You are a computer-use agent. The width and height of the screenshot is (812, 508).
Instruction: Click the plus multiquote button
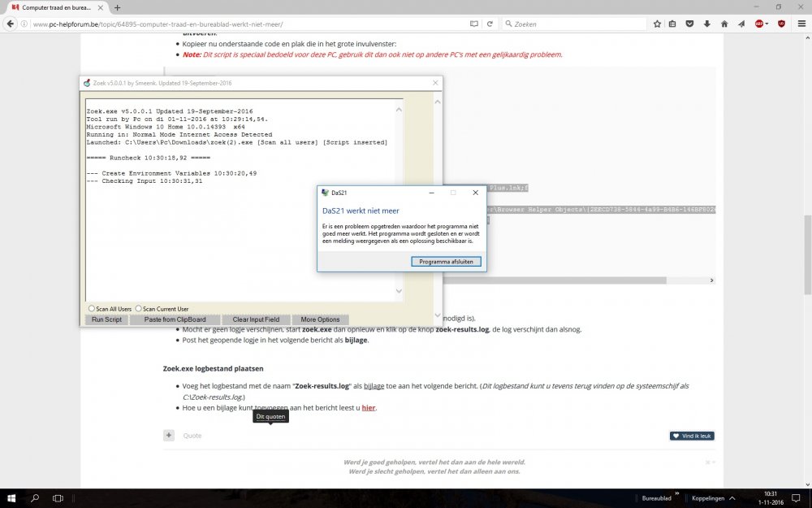[169, 436]
